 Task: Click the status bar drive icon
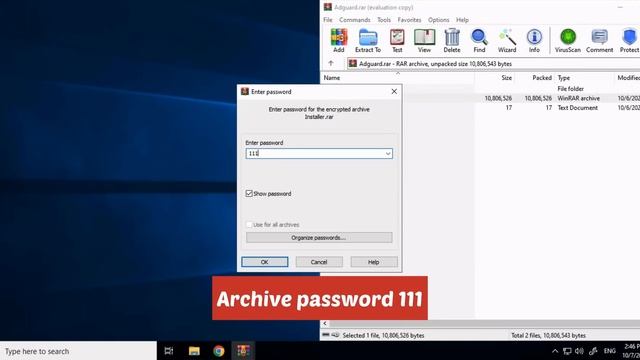pos(326,335)
